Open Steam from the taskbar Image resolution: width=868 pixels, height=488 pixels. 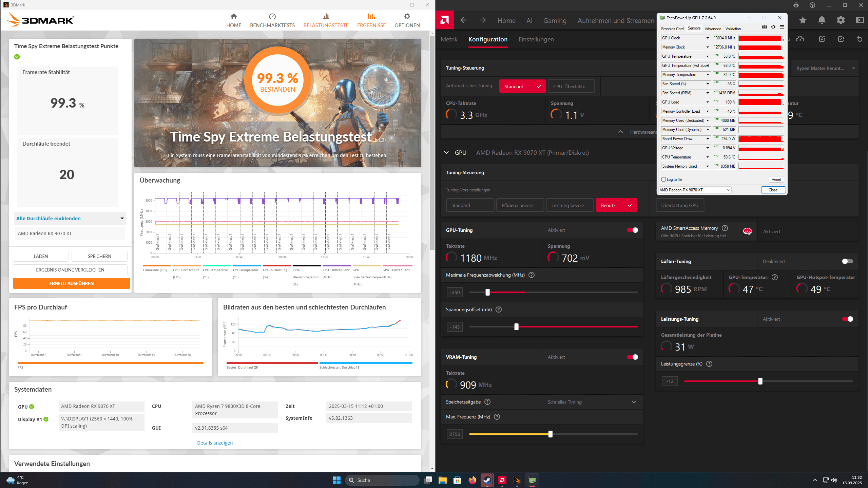487,480
